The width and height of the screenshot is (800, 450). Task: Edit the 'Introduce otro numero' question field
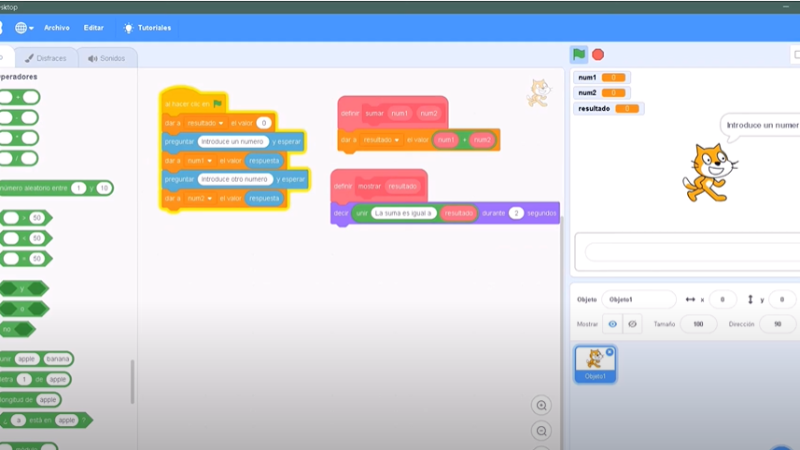[x=235, y=179]
